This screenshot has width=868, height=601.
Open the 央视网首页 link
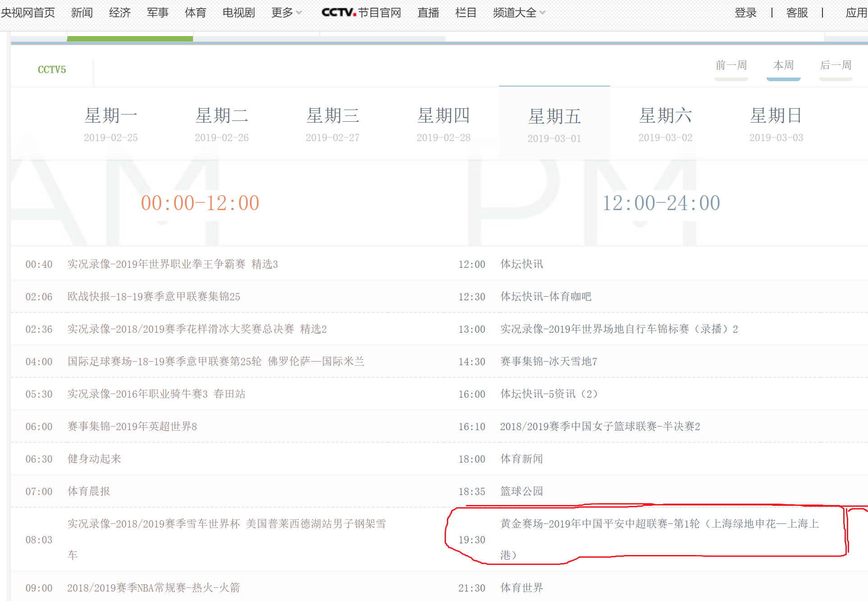(x=28, y=13)
